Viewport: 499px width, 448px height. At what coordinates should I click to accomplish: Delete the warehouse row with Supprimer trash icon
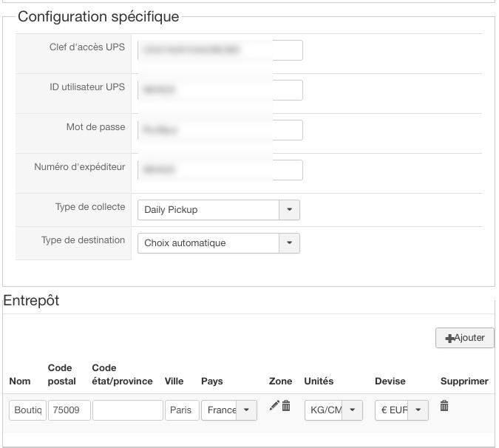(x=444, y=405)
